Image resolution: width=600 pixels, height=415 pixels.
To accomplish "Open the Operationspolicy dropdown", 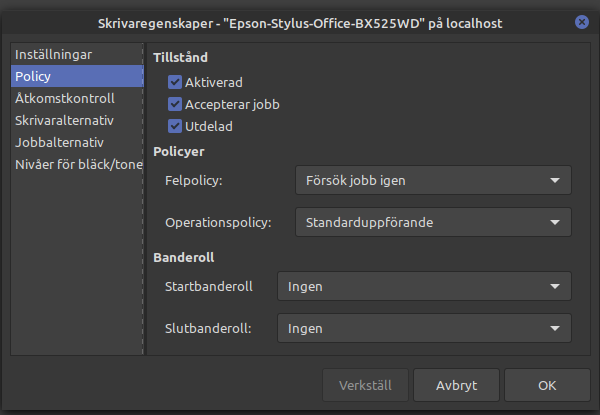I will click(433, 222).
